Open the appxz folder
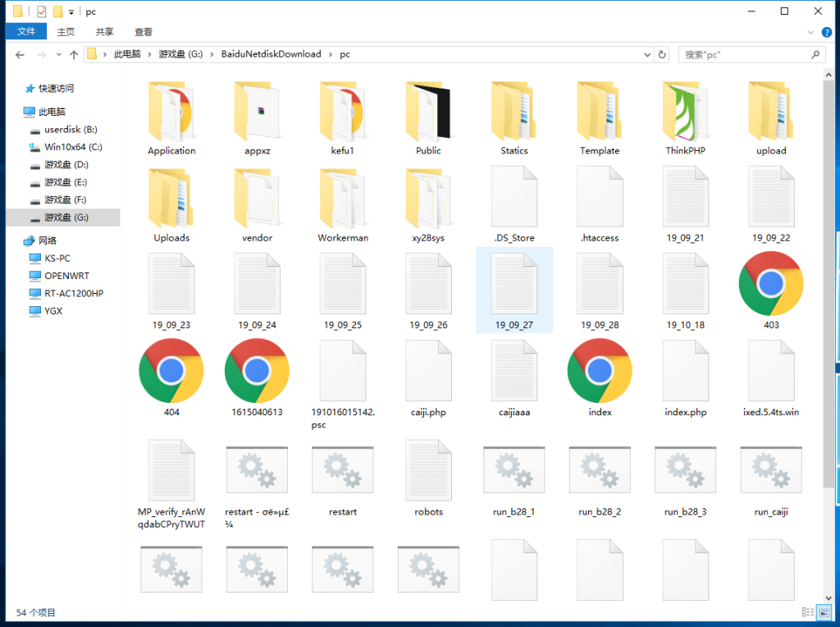 pos(257,118)
